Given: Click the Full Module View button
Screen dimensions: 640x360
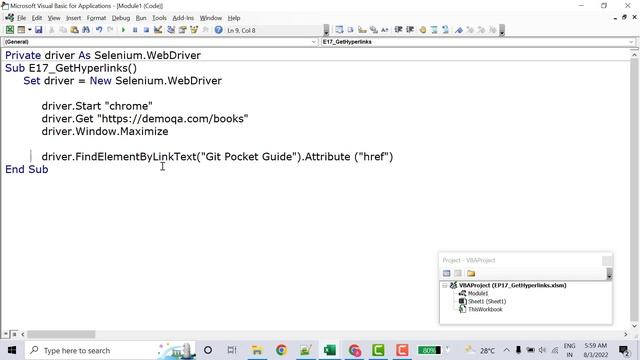Looking at the screenshot, I should (14, 334).
